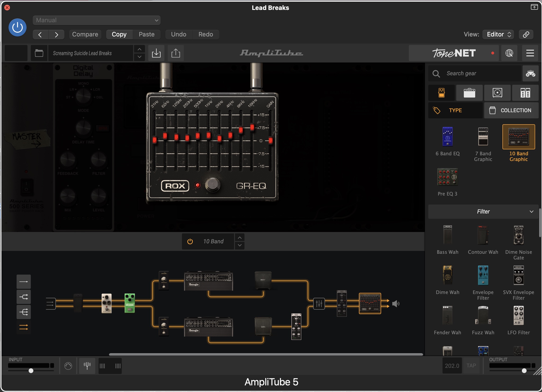Click the 16KHz EQ slider handle
The width and height of the screenshot is (542, 392).
coord(252,127)
